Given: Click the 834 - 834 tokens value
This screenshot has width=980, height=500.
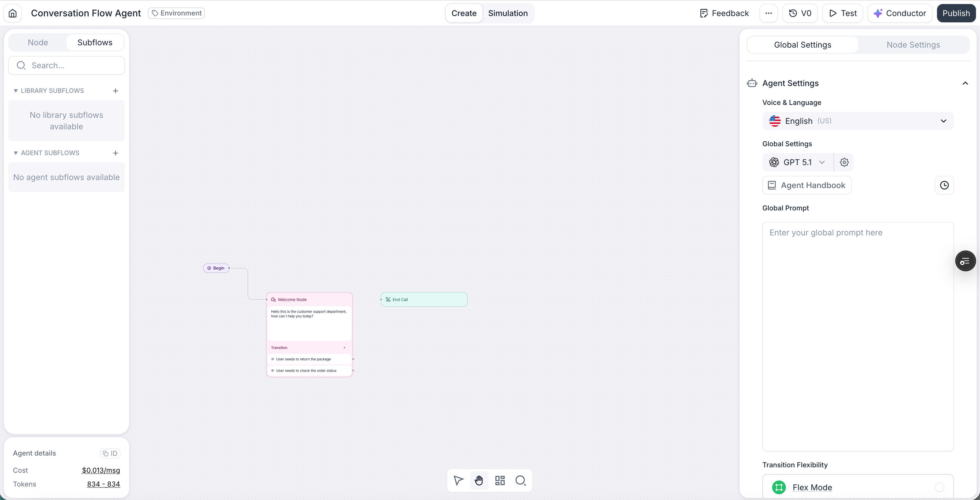Looking at the screenshot, I should pos(104,485).
